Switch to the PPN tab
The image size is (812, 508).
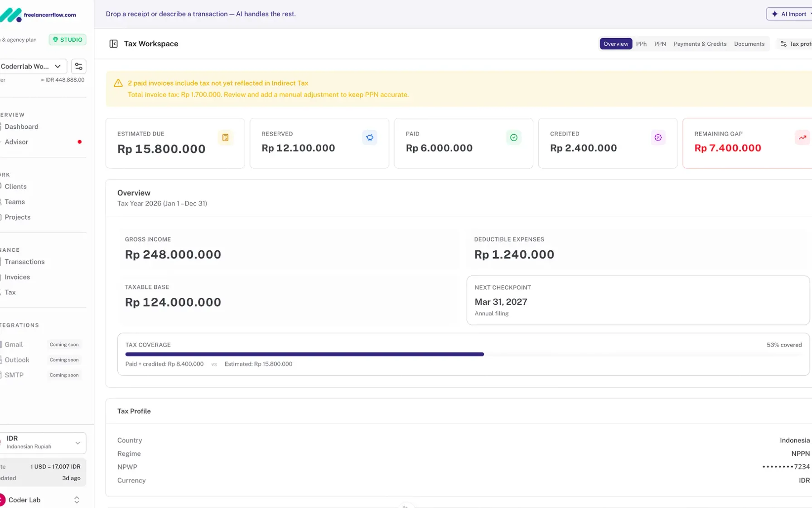pos(660,44)
